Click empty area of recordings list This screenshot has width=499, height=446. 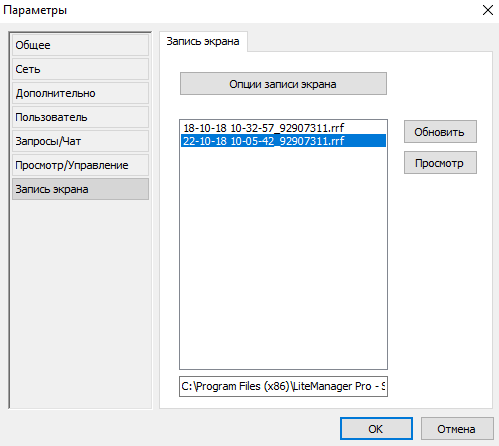pos(283,257)
